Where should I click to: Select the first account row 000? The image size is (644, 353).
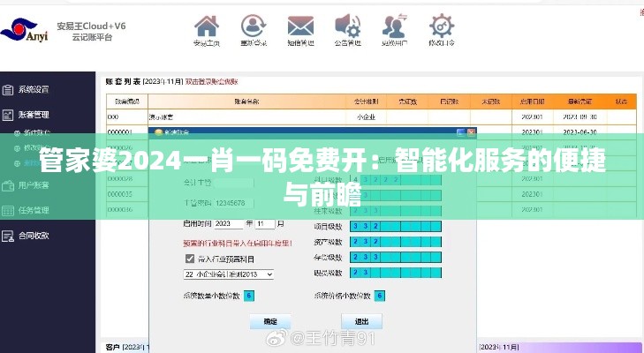114,116
